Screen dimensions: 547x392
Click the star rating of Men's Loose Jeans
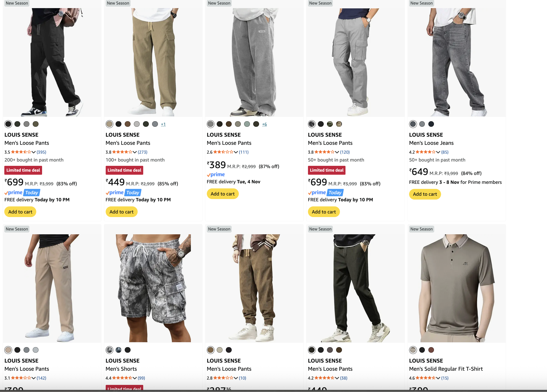(425, 152)
